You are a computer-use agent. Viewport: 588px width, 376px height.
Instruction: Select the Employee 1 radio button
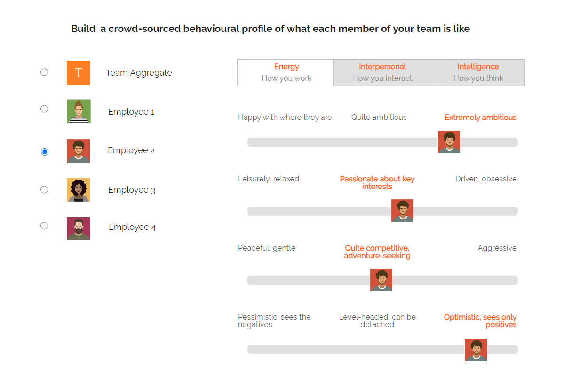(x=44, y=109)
